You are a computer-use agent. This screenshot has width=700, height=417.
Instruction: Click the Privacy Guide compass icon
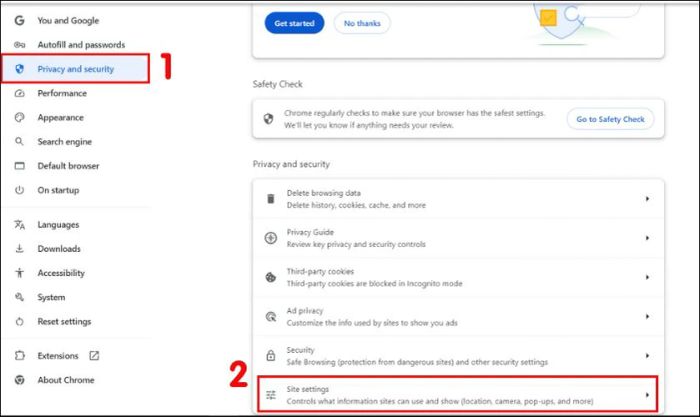271,238
